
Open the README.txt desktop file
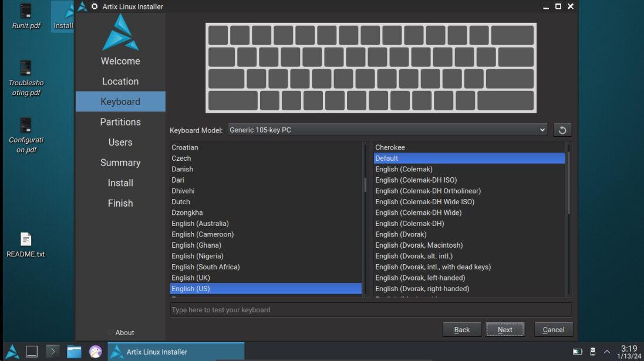[x=25, y=245]
